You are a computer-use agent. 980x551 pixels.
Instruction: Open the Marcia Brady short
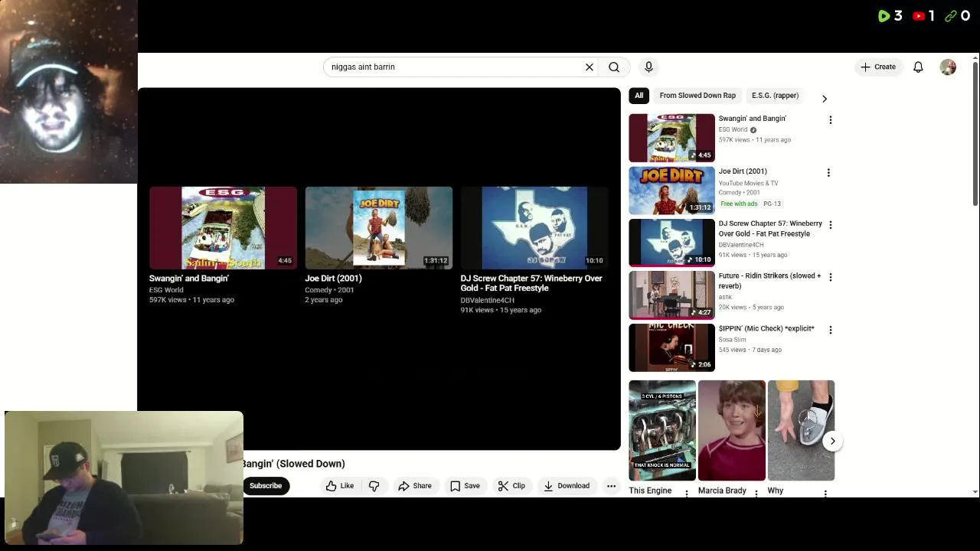tap(731, 430)
